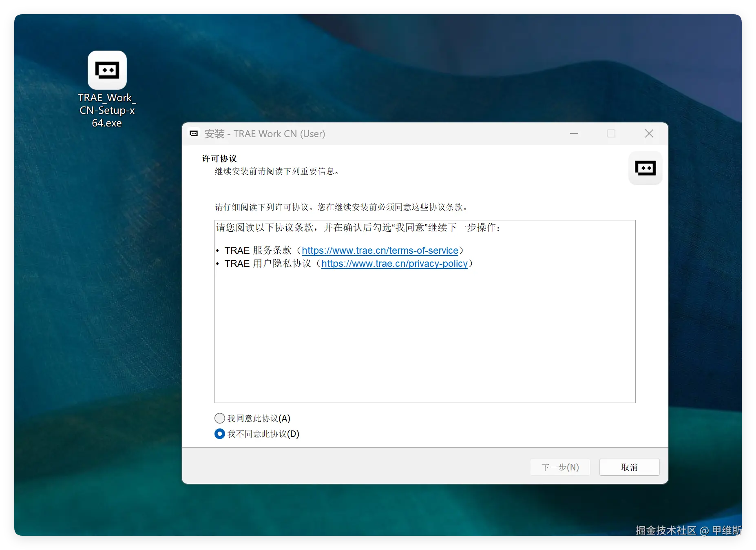Click the text 继续安装前请阅读下列重要信息。
Viewport: 756px width, 550px height.
[x=277, y=171]
